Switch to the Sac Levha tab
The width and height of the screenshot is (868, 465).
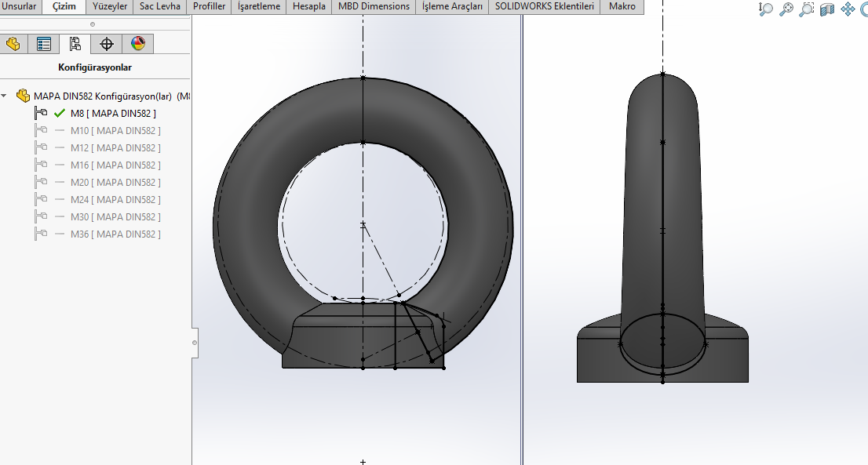coord(160,6)
